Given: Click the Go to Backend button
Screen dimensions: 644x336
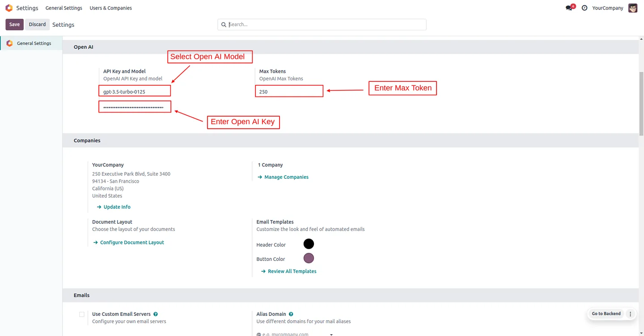Looking at the screenshot, I should (606, 314).
